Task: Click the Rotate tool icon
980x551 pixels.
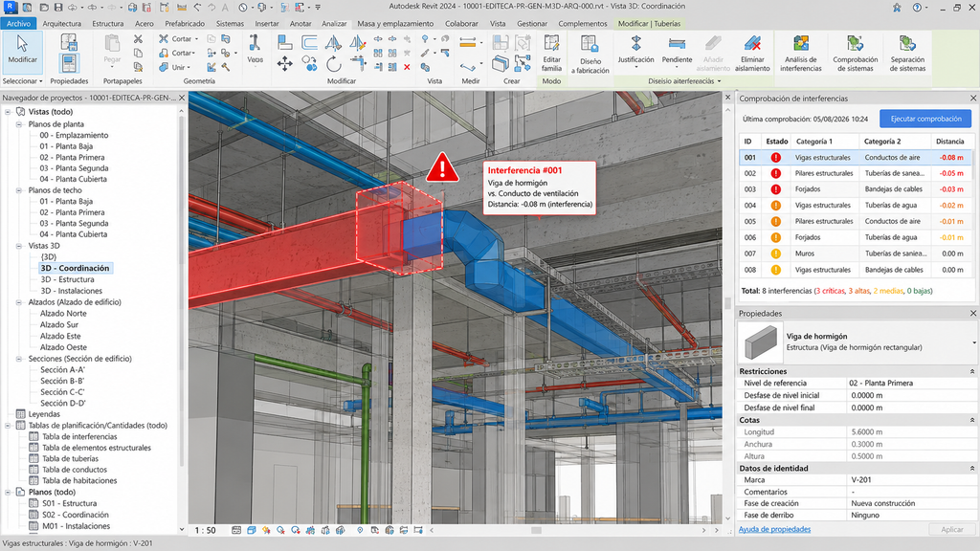Action: 334,63
